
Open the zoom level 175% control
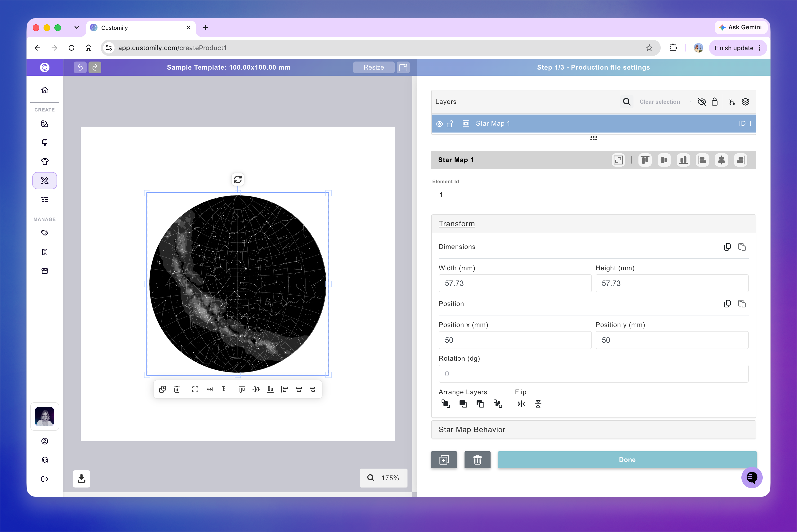[x=384, y=478]
